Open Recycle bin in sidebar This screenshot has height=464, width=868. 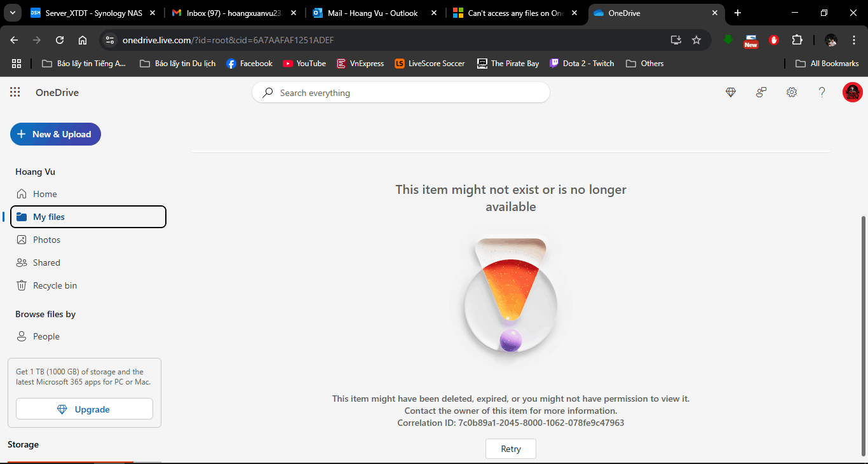click(x=88, y=285)
